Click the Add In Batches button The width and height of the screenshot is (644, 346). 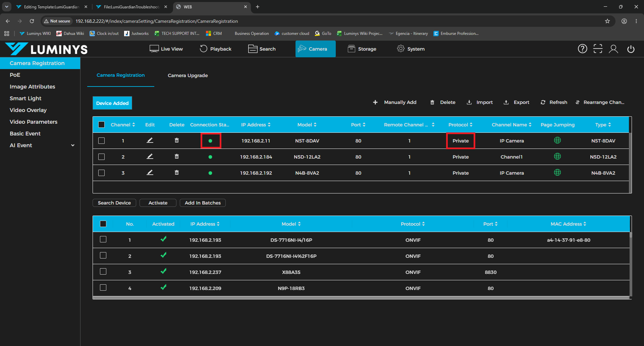point(203,203)
